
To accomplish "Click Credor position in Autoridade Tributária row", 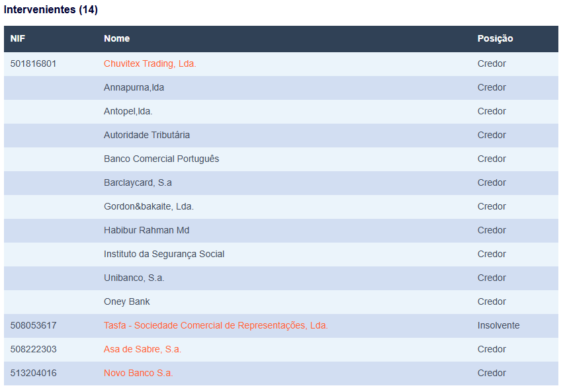I will click(x=492, y=135).
